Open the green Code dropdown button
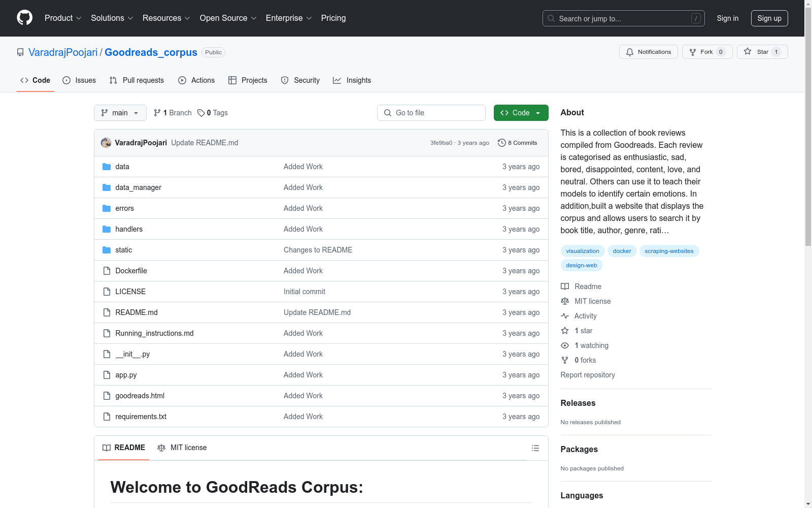This screenshot has width=812, height=508. pyautogui.click(x=521, y=113)
